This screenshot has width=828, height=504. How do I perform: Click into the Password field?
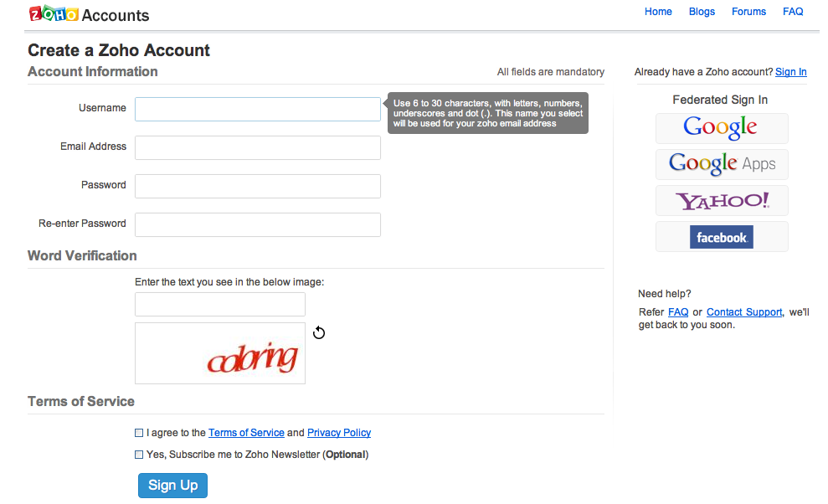[x=258, y=186]
